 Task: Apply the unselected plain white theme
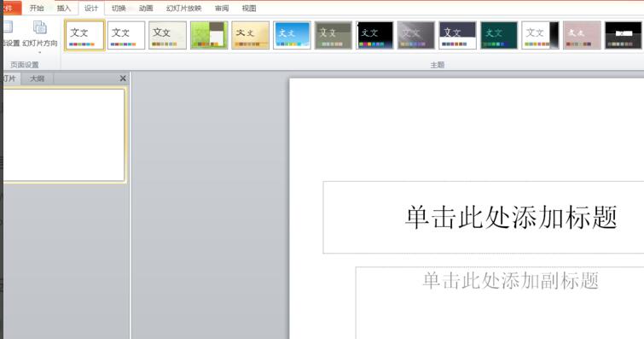point(126,35)
